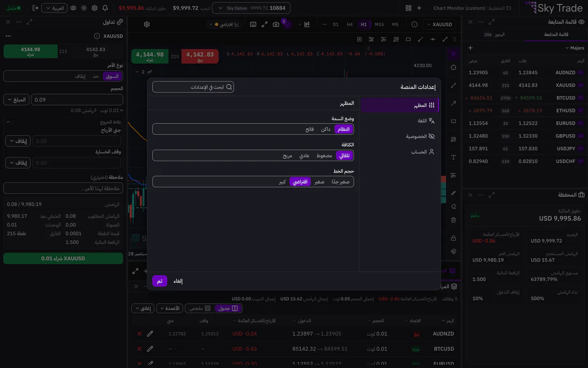This screenshot has width=588, height=368.
Task: Click the text tool in chart sidebar
Action: 453,157
